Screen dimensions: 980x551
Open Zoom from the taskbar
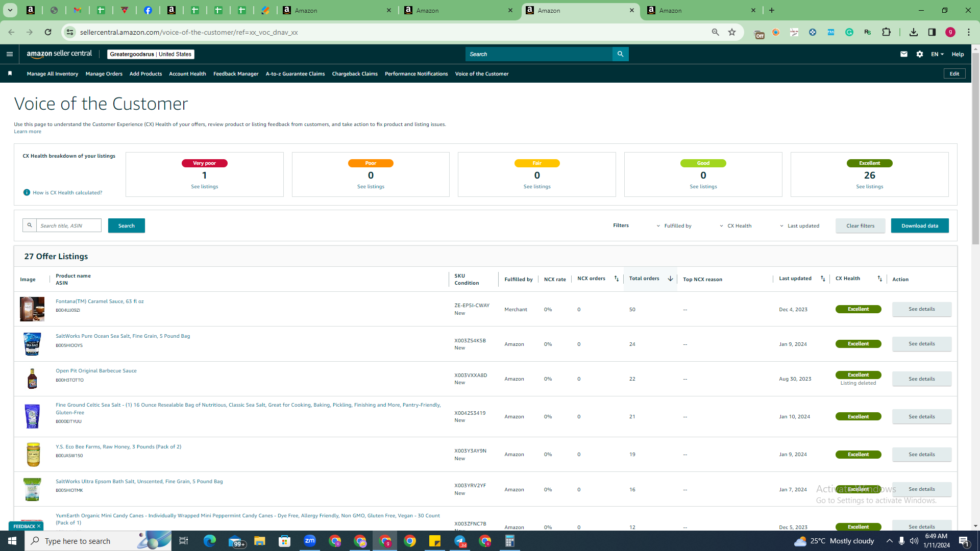[x=310, y=541]
